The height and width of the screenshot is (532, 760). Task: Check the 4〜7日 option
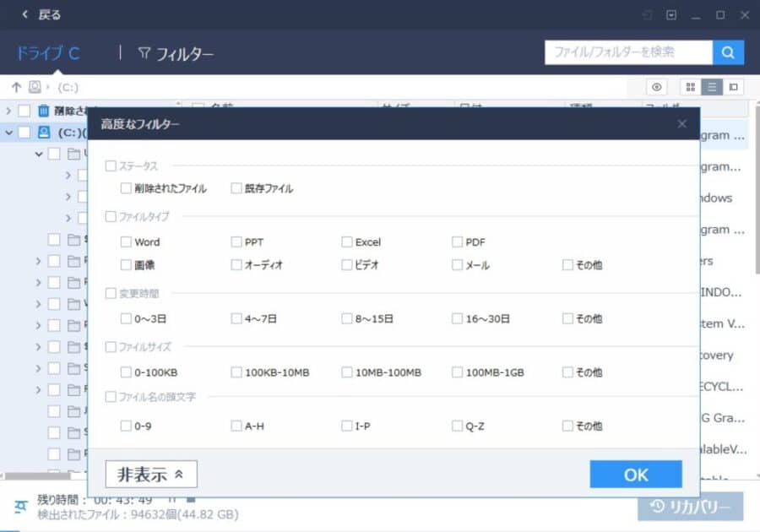pyautogui.click(x=236, y=318)
